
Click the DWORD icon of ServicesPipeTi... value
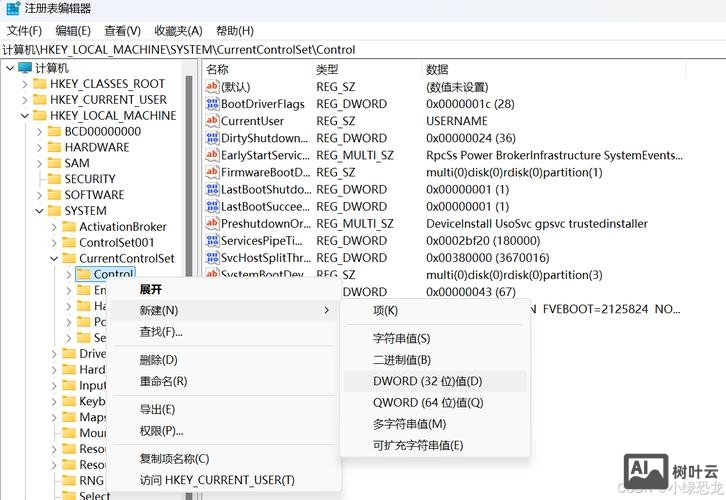(212, 241)
